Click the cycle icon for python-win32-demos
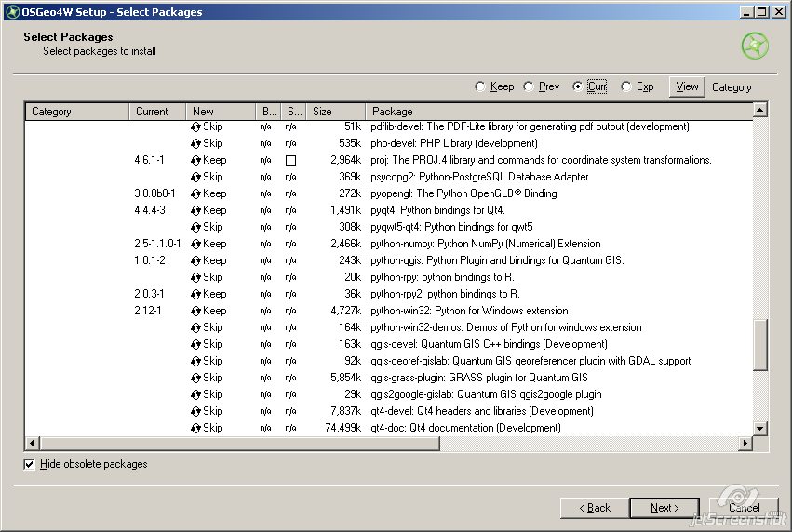The height and width of the screenshot is (532, 792). pos(196,327)
